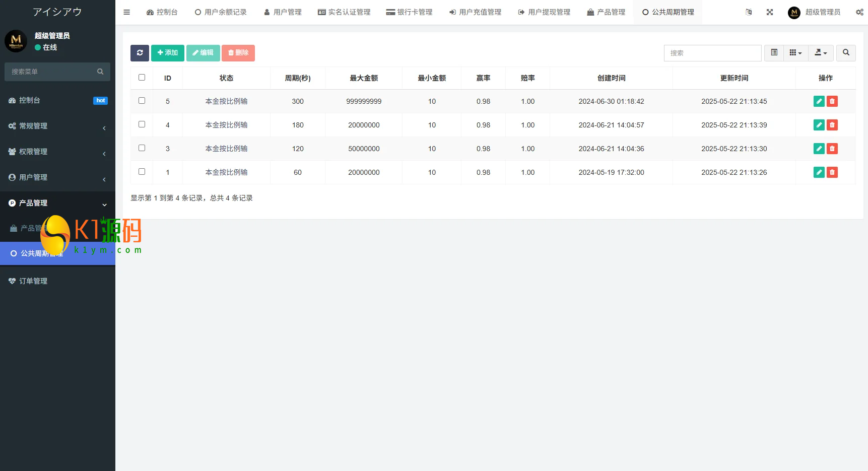868x471 pixels.
Task: Switch to 用户余额记录 tab
Action: tap(221, 12)
